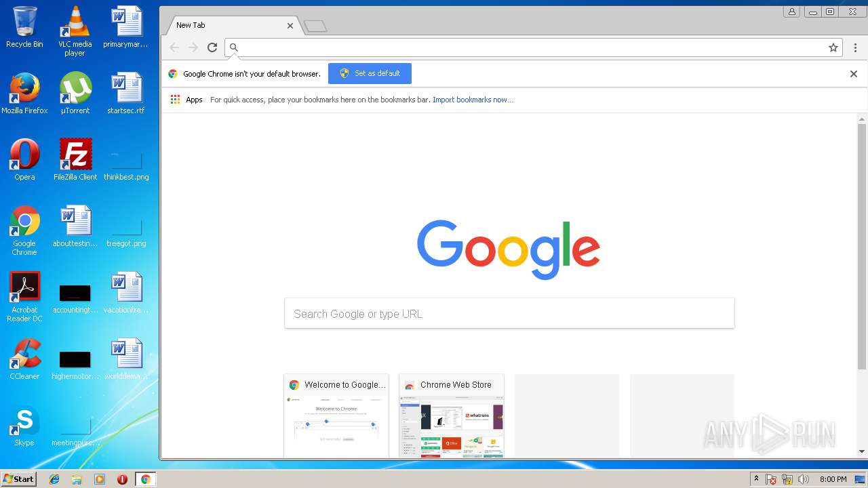This screenshot has width=868, height=488.
Task: Open Opera from the taskbar
Action: 122,479
